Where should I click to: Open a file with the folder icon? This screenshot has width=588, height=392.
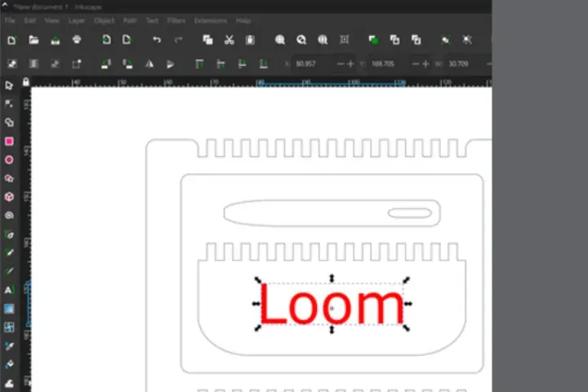tap(33, 40)
